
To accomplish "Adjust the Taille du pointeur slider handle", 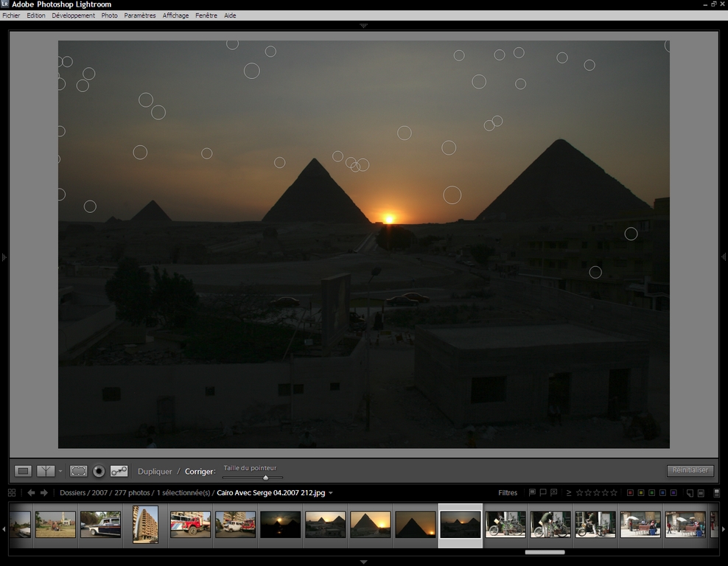I will pos(265,478).
